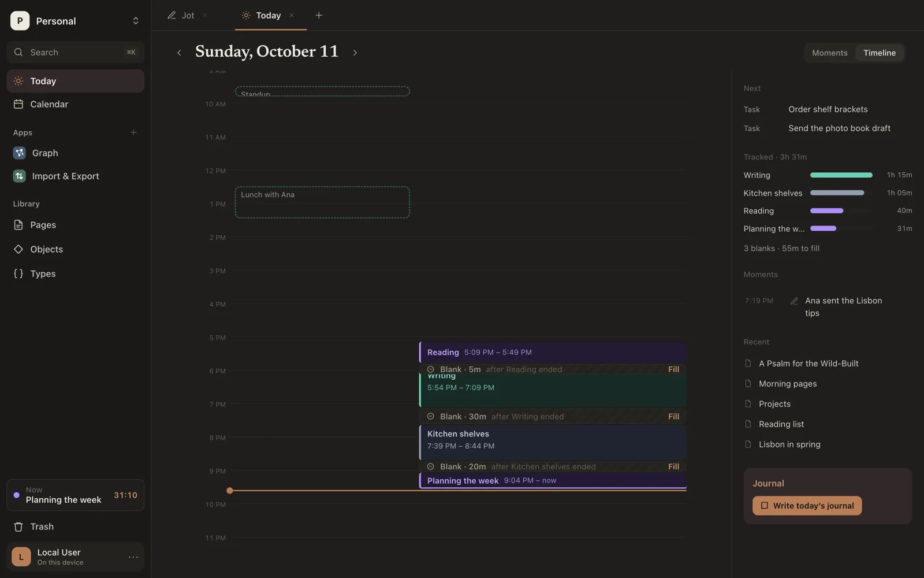
Task: Go to the next day
Action: tap(355, 53)
